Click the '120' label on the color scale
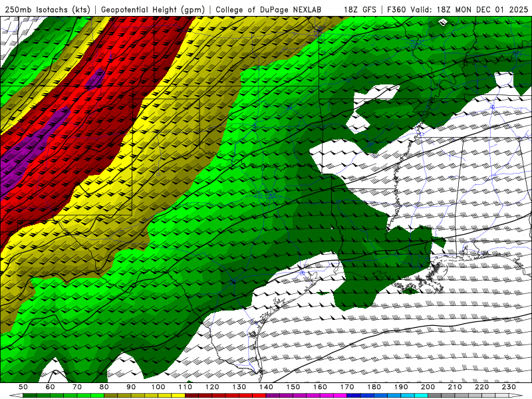 (x=212, y=387)
